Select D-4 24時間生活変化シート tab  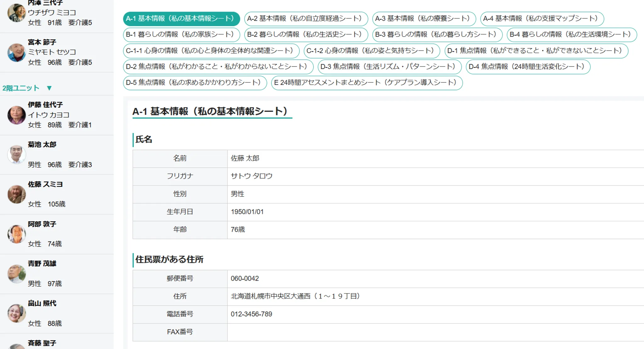528,67
